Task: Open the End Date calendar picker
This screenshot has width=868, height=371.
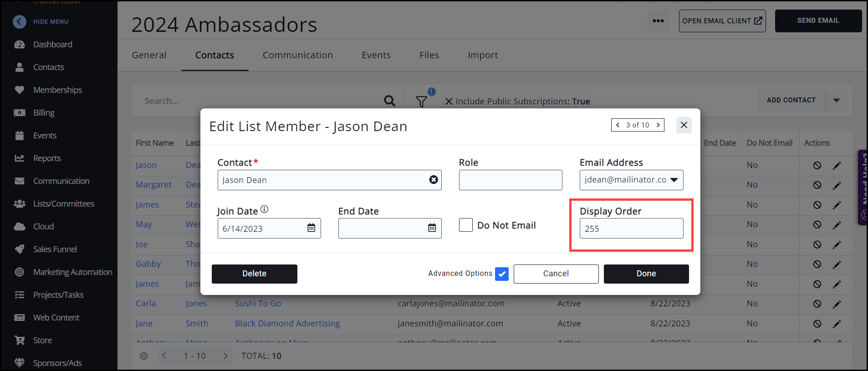Action: [432, 228]
